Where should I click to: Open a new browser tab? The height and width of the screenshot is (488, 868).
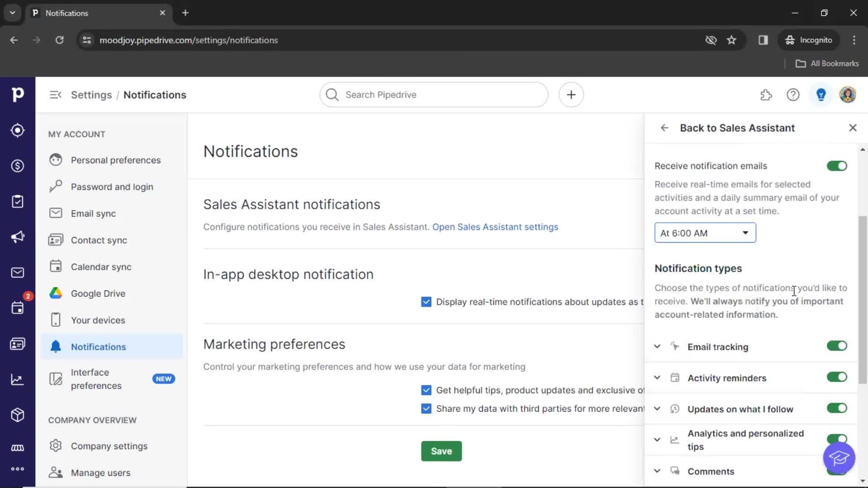[x=185, y=13]
